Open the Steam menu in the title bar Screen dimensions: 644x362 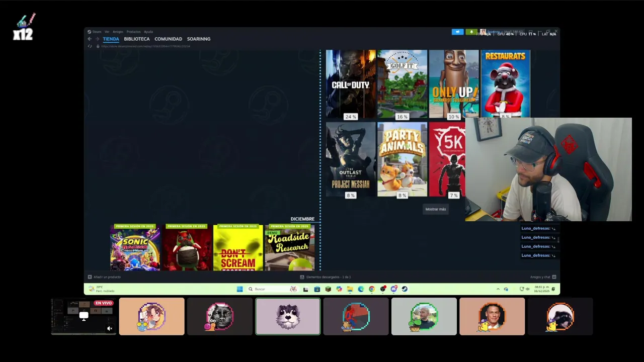pos(94,32)
